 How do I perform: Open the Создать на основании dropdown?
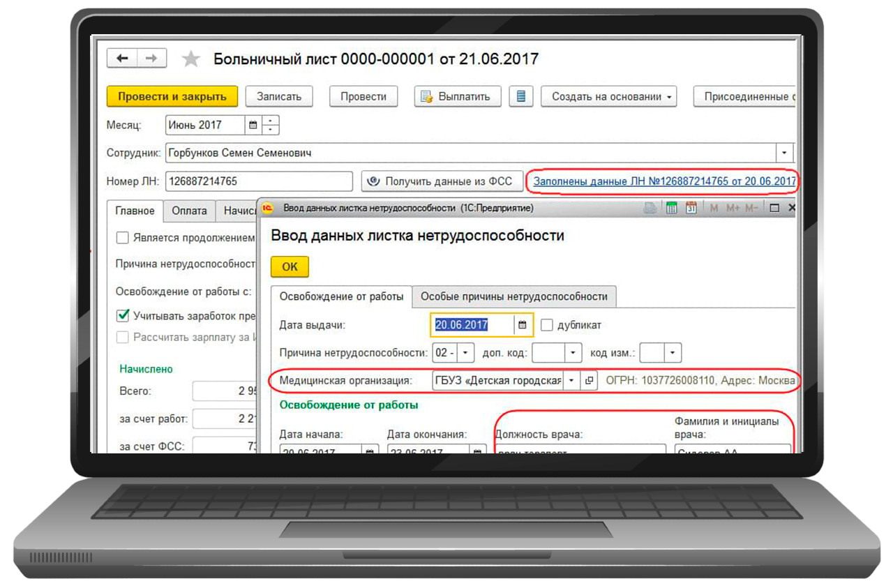[609, 96]
